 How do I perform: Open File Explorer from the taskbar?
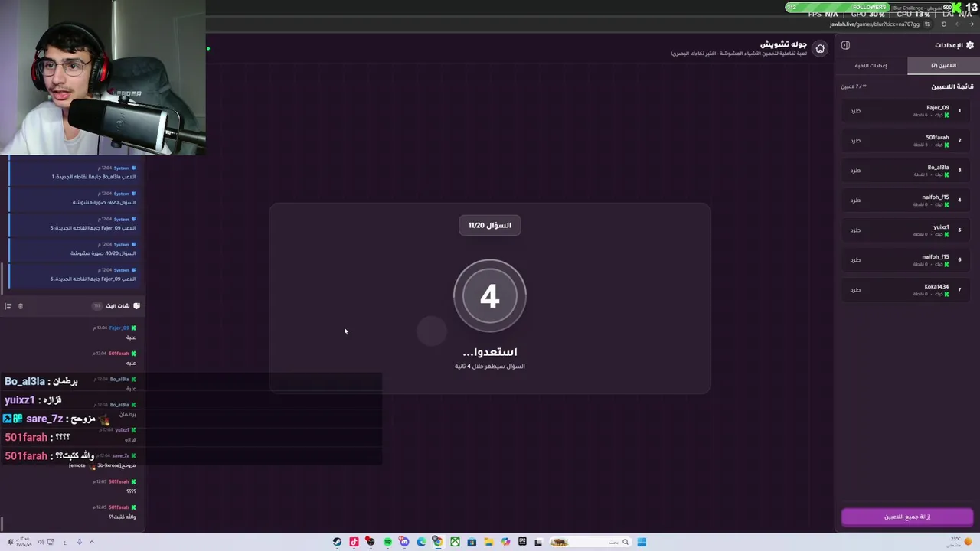488,543
